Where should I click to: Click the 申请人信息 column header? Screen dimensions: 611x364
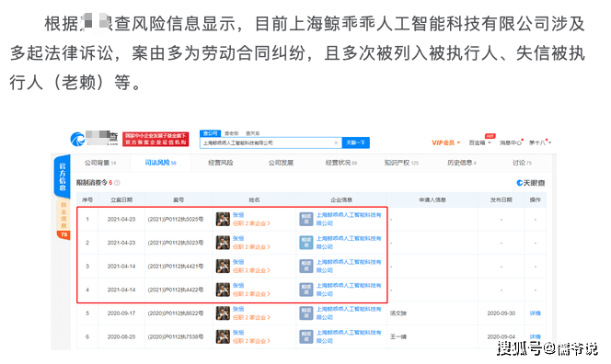click(x=432, y=200)
